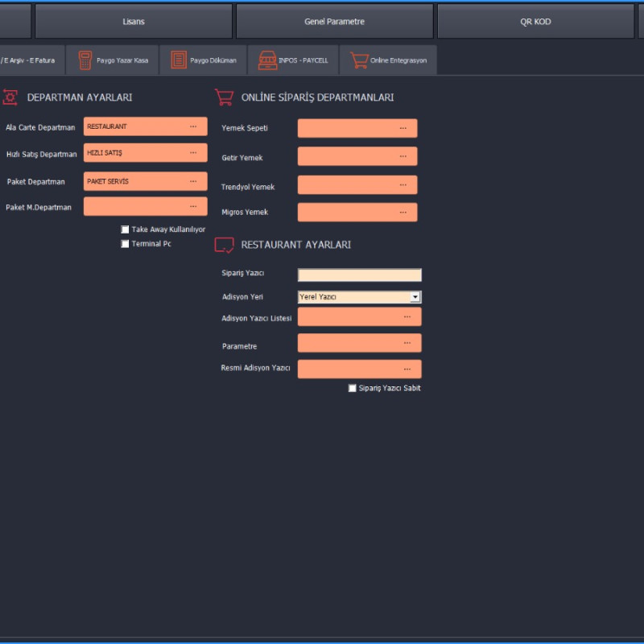Click the Online Entegrasyon cart icon
This screenshot has height=644, width=644.
pos(359,60)
